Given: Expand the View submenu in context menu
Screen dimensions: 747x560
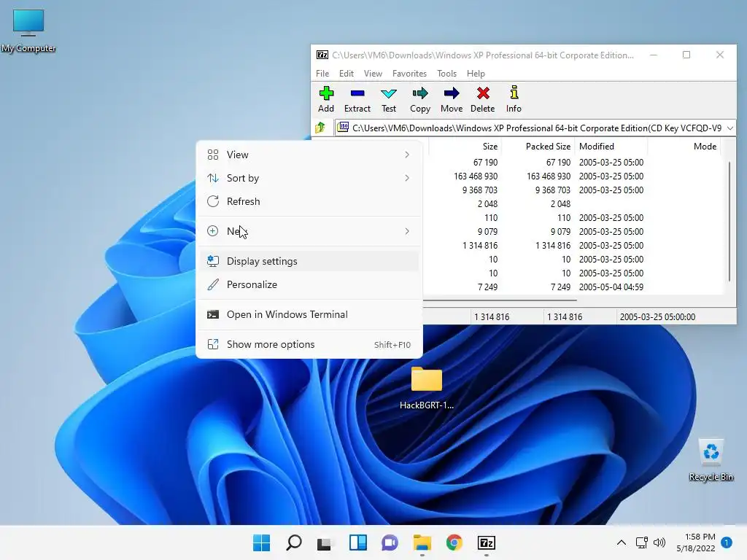Looking at the screenshot, I should click(309, 155).
